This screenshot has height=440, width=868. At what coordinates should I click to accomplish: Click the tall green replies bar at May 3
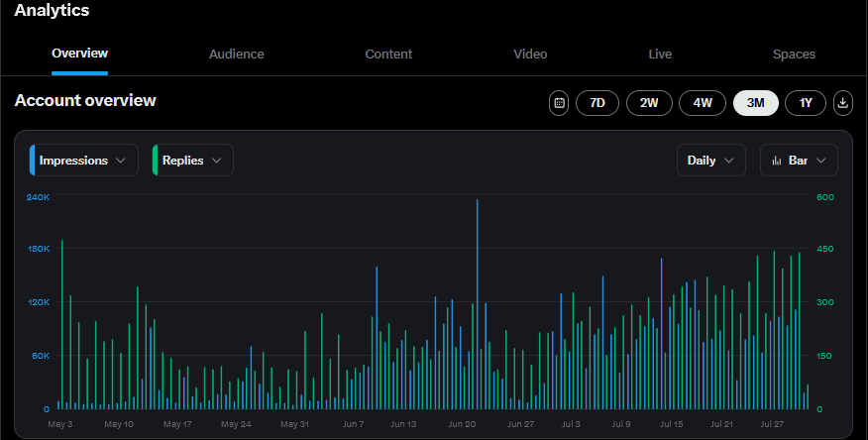62,324
